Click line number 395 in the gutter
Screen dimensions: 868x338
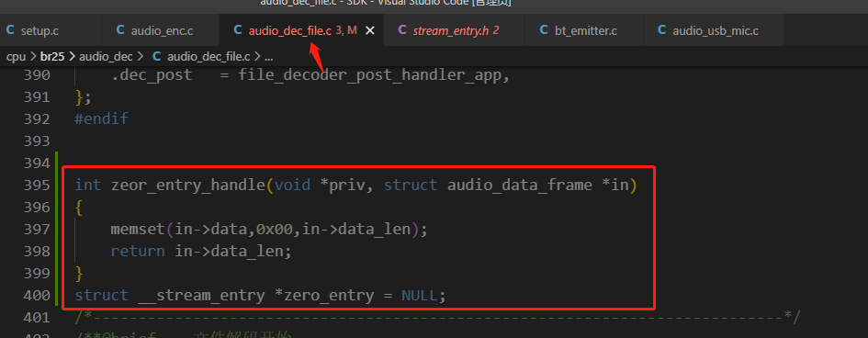pos(37,185)
